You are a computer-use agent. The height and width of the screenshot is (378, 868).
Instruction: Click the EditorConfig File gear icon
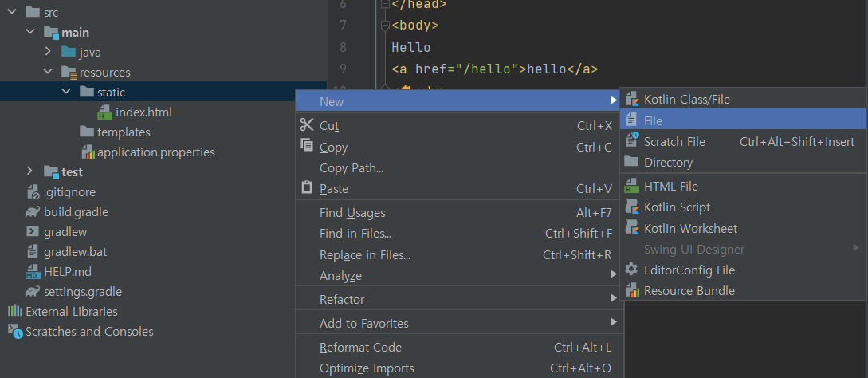pyautogui.click(x=631, y=270)
